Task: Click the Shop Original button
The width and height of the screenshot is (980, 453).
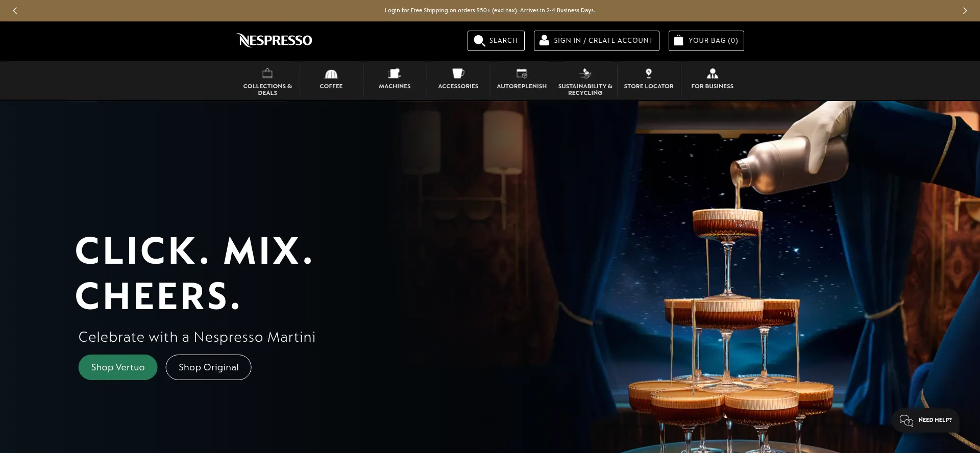Action: (x=208, y=367)
